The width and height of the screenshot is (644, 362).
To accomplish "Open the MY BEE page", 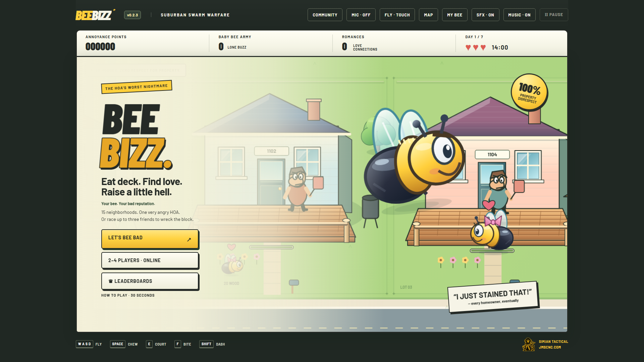I will [455, 15].
